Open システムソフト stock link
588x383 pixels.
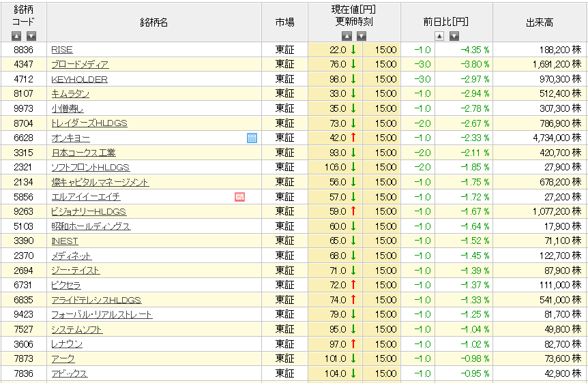tap(77, 329)
